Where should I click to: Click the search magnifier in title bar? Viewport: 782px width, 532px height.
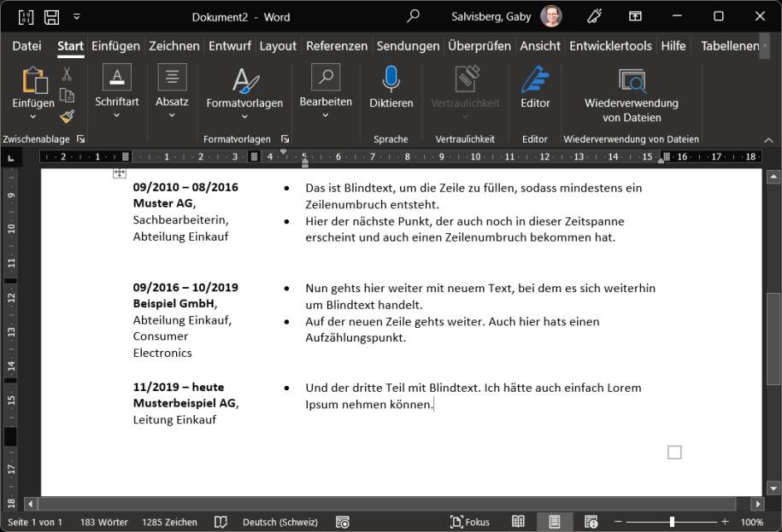414,16
